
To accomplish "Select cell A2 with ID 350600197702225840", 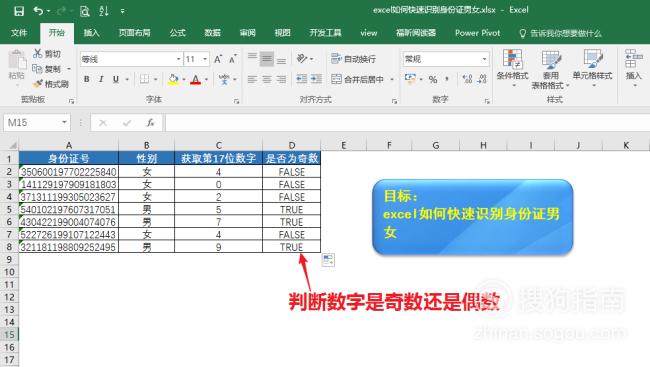I will click(69, 172).
